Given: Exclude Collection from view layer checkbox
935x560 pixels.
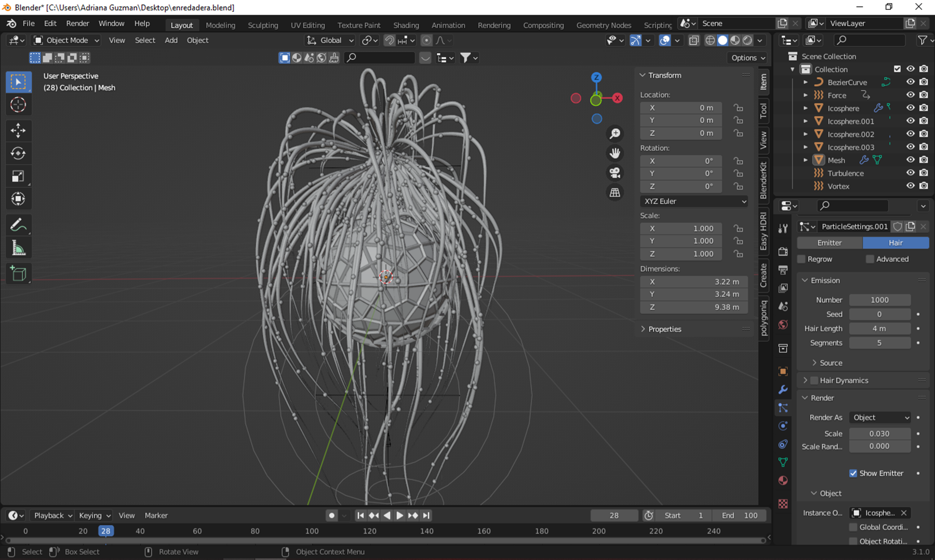Looking at the screenshot, I should (897, 69).
